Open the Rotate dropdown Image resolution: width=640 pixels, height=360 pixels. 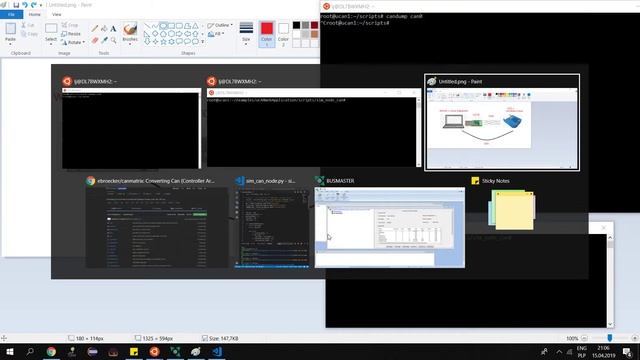tap(73, 42)
